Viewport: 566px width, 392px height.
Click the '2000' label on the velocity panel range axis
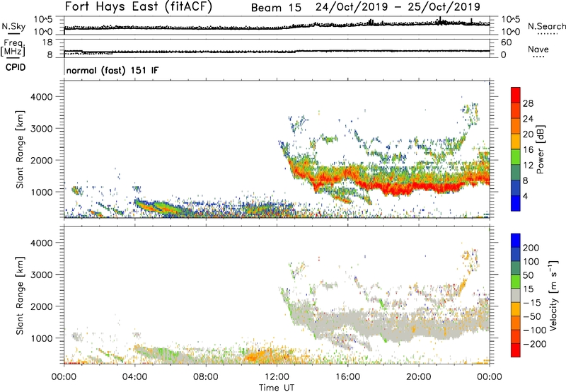42,306
